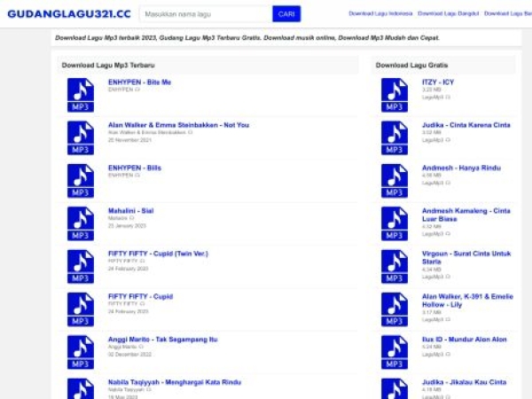The image size is (532, 399).
Task: Open Download Lagu Indonesia menu item
Action: (380, 14)
